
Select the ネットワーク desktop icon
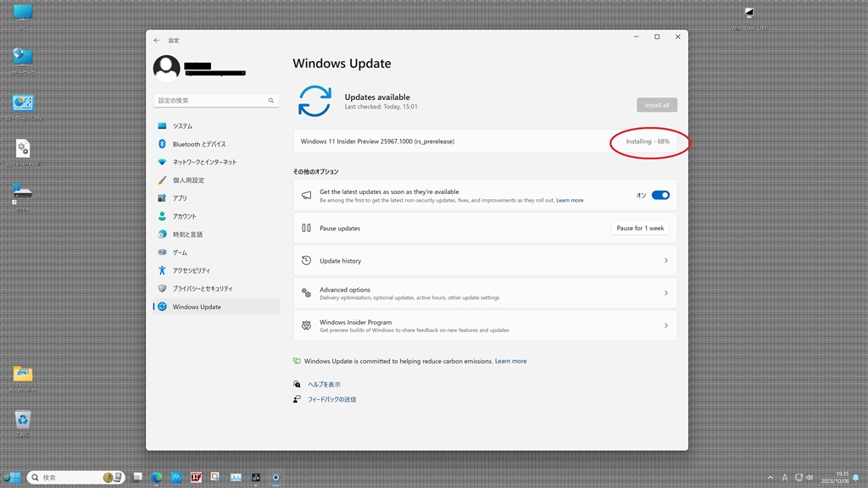23,61
